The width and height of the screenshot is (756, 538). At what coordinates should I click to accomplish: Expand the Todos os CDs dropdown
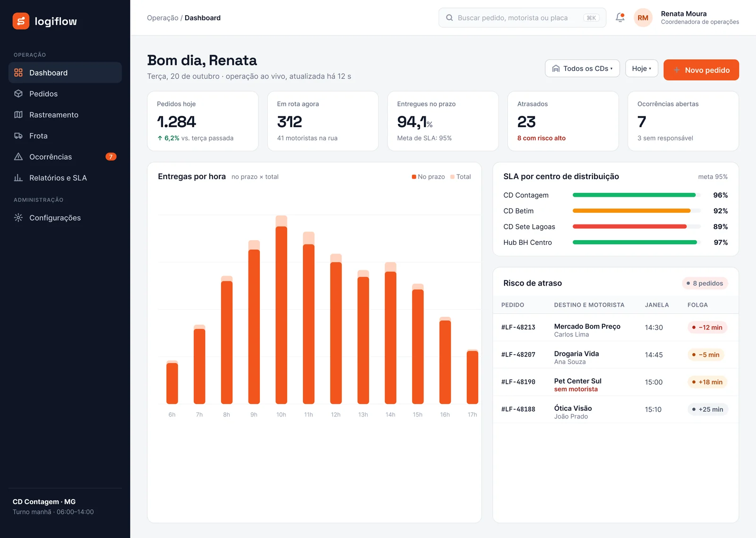pyautogui.click(x=582, y=69)
